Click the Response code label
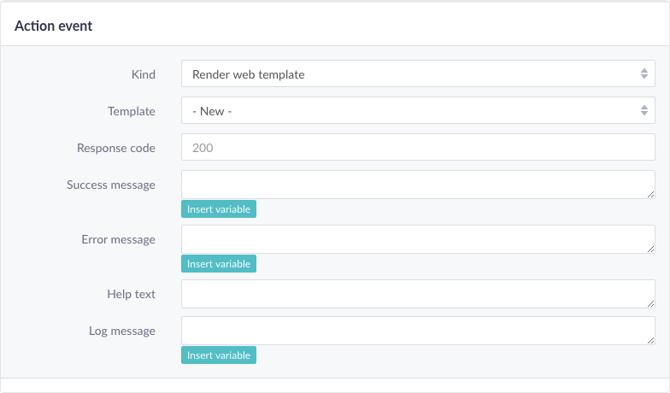 [x=116, y=148]
